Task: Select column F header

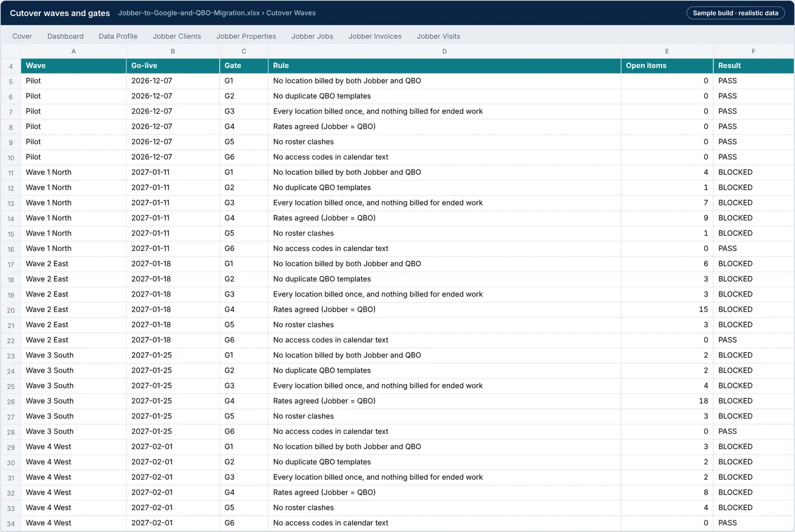Action: 754,51
